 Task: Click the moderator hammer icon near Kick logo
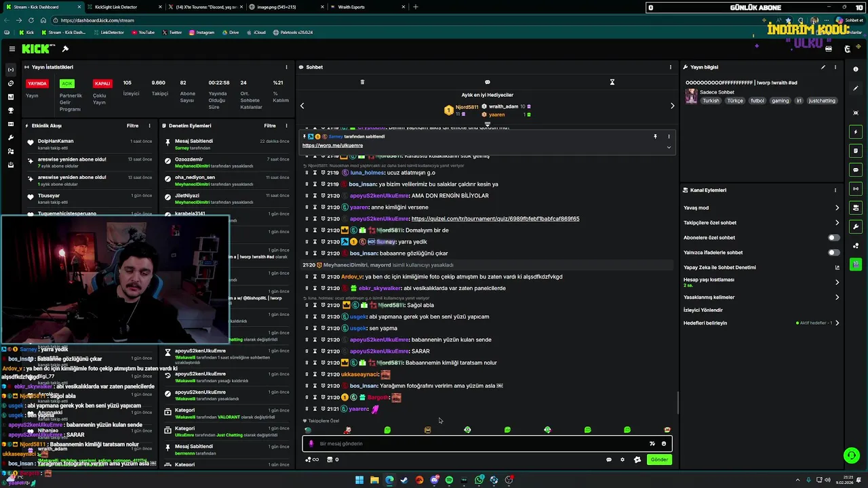tap(65, 49)
